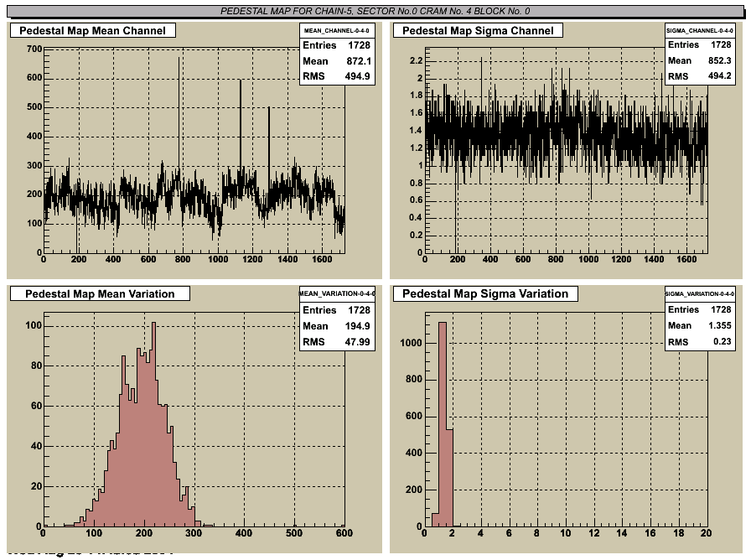Click the tallest spike in the Mean Channel plot
This screenshot has height=560, width=751.
(179, 115)
